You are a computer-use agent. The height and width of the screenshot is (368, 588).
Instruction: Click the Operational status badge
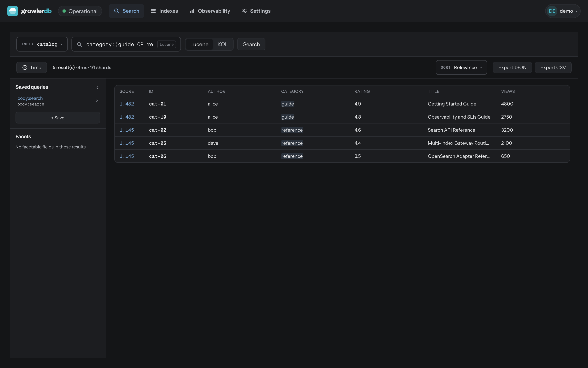point(80,11)
